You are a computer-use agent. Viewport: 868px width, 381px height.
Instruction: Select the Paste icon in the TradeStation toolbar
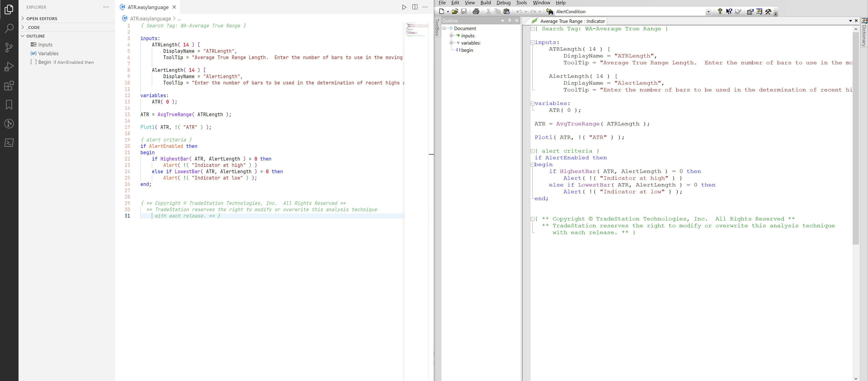[x=507, y=11]
